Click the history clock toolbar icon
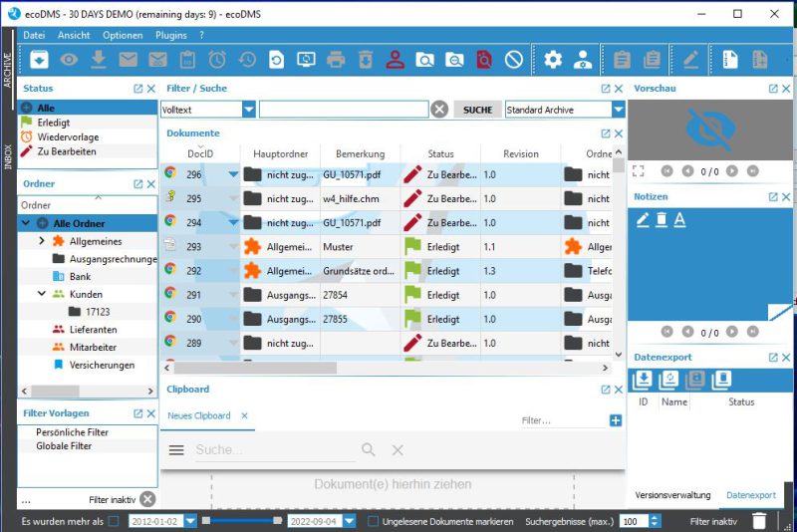Screen dimensions: 797x532 tap(247, 60)
